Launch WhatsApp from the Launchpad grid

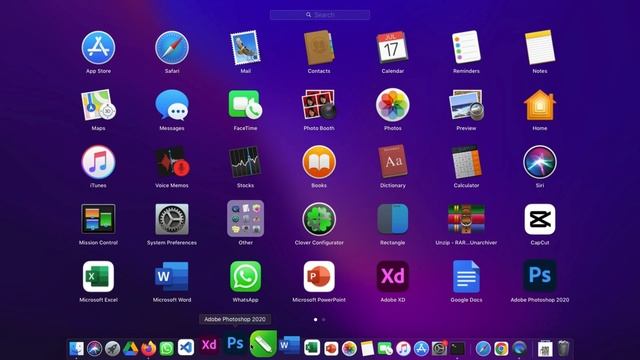pos(245,276)
